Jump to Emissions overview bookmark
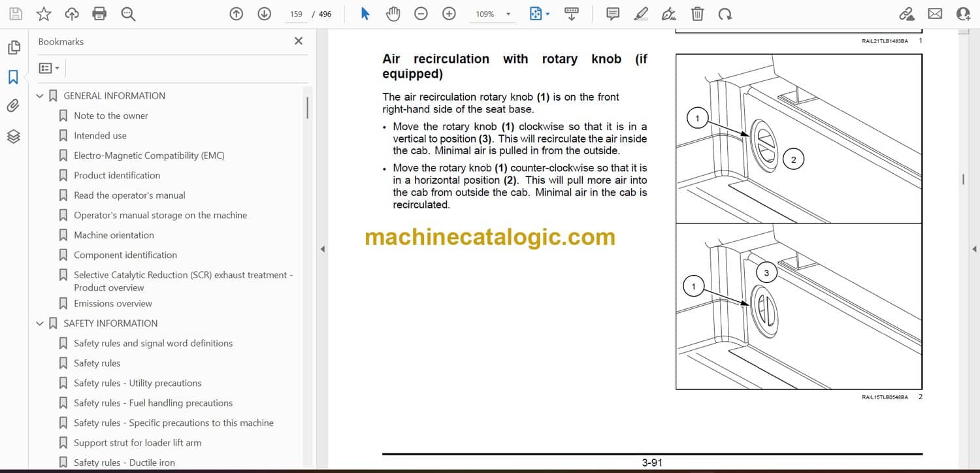The width and height of the screenshot is (980, 473). click(x=113, y=304)
